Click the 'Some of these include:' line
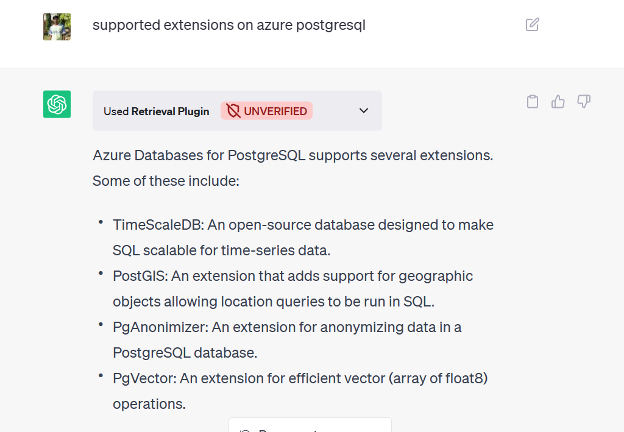 pyautogui.click(x=166, y=181)
